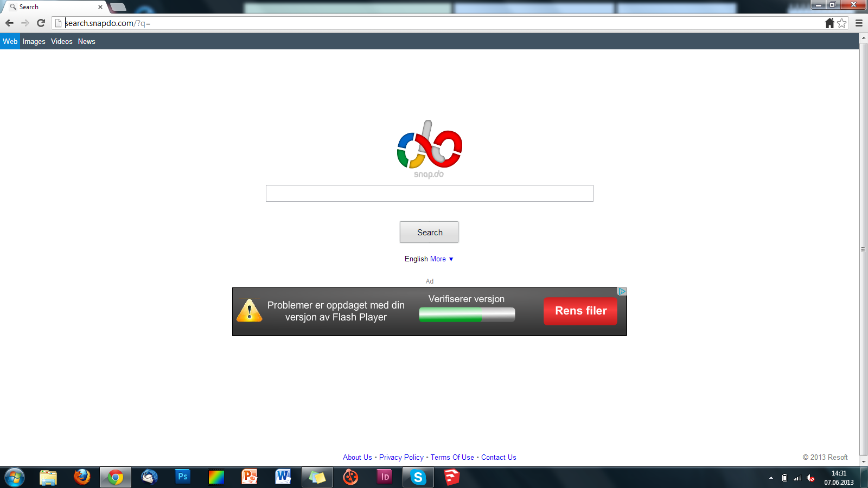Select the Chrome taskbar icon
This screenshot has height=488, width=868.
click(x=115, y=478)
